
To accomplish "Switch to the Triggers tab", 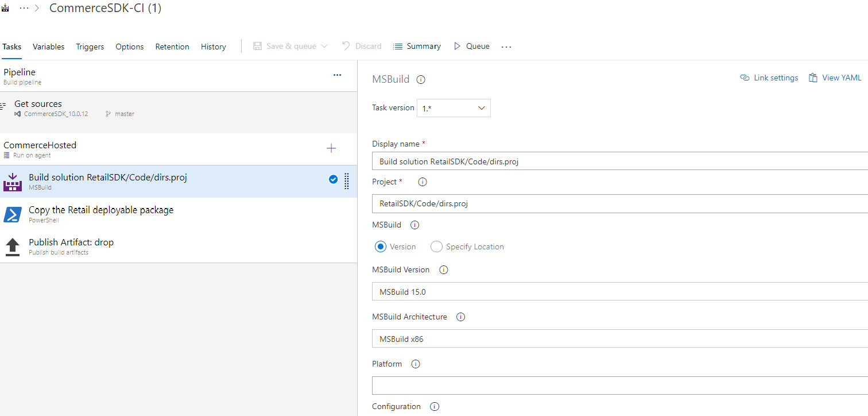I will tap(90, 47).
